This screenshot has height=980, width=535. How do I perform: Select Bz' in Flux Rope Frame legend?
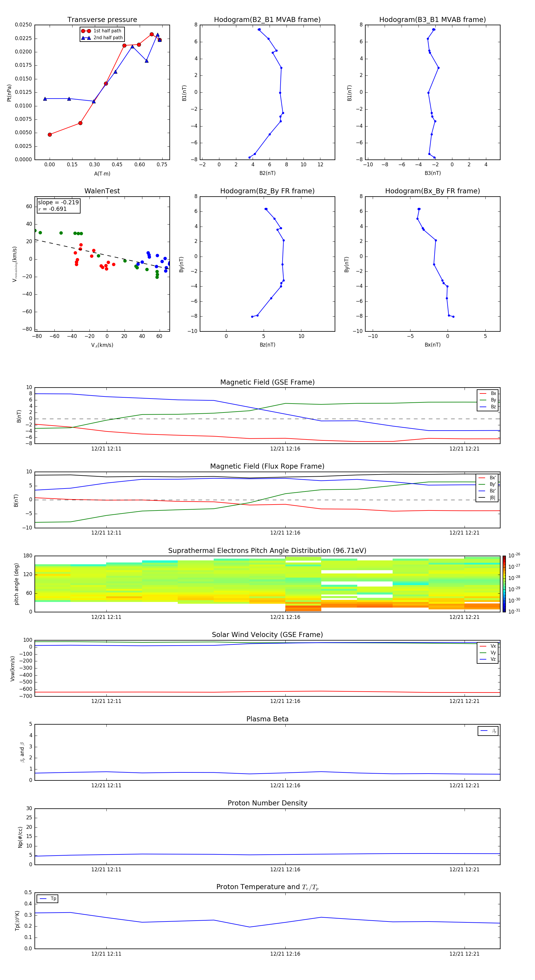pos(487,491)
